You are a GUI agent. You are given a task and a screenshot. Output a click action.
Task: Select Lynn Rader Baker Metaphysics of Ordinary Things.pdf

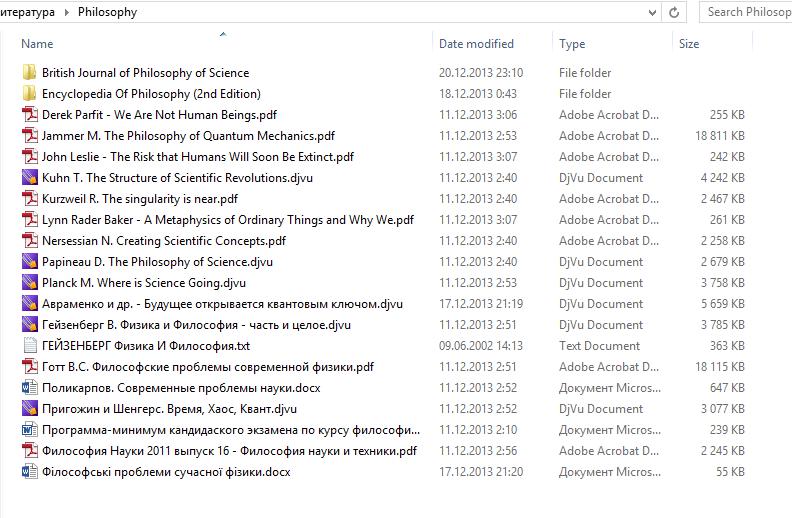coord(228,220)
